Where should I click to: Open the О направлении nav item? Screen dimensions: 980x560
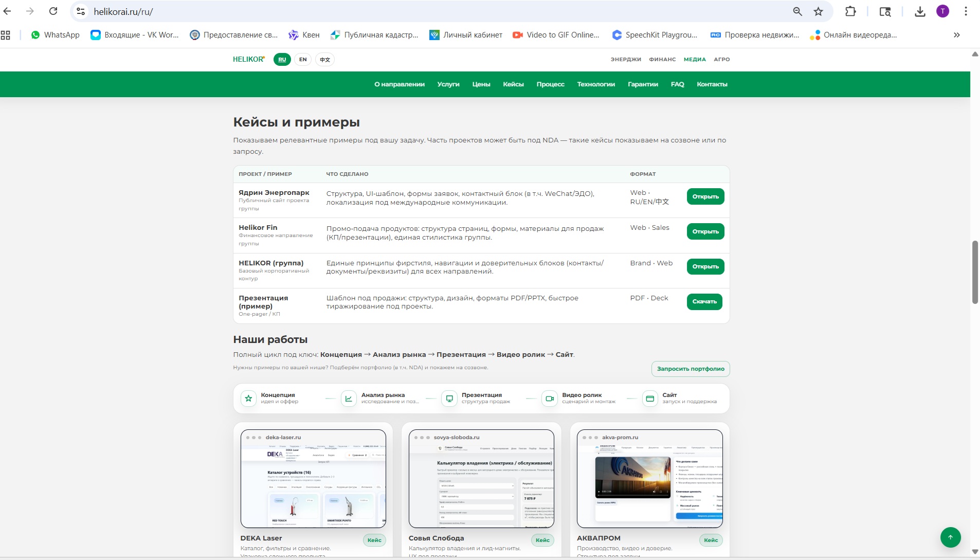400,84
